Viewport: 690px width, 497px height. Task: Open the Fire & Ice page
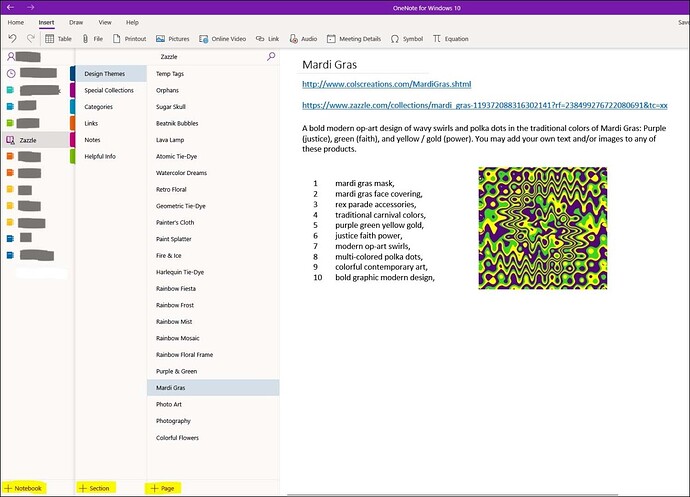click(213, 255)
